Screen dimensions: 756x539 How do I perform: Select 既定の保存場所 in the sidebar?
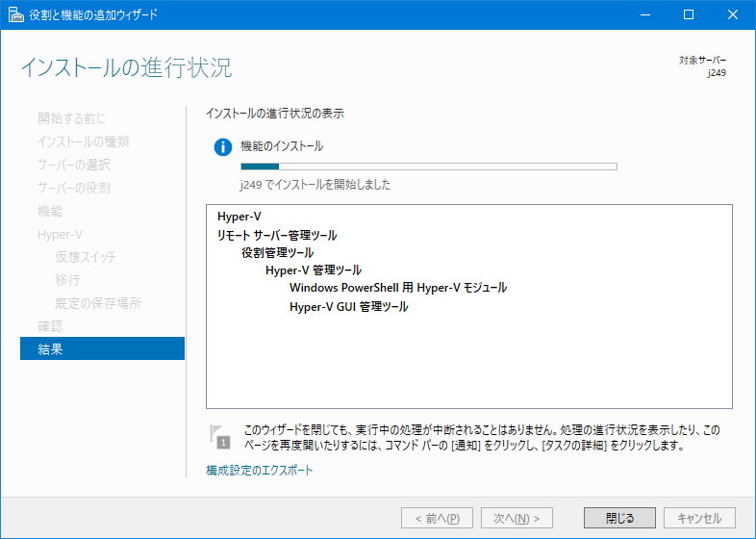coord(98,303)
